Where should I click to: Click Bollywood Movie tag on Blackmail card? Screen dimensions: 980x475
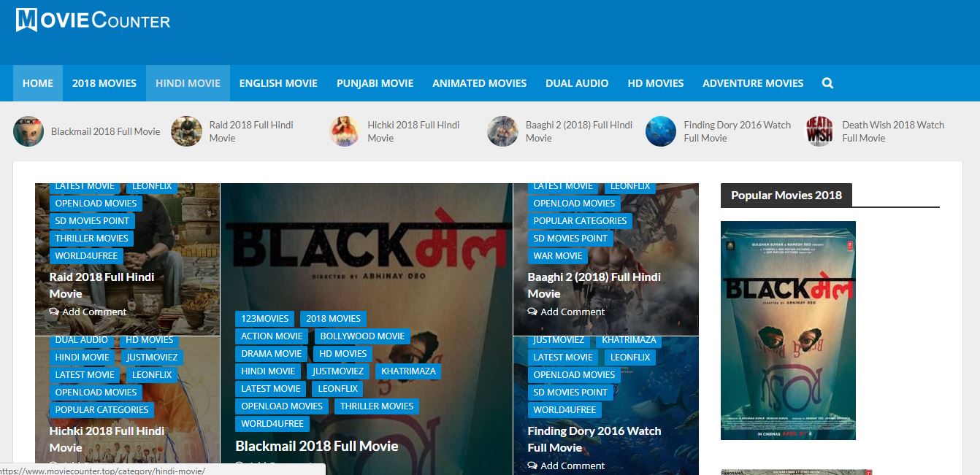[362, 336]
